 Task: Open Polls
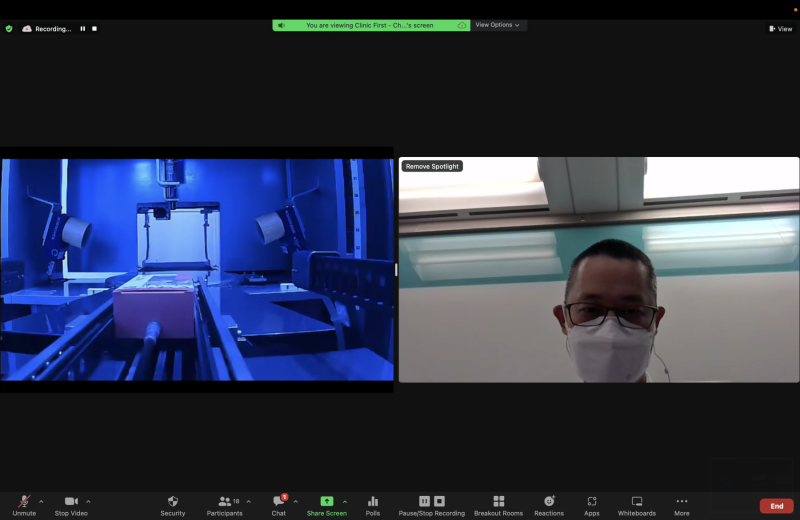tap(373, 506)
